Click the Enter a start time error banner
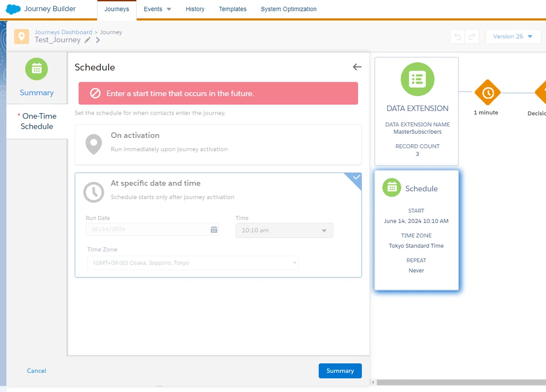This screenshot has width=546, height=392. pos(218,93)
